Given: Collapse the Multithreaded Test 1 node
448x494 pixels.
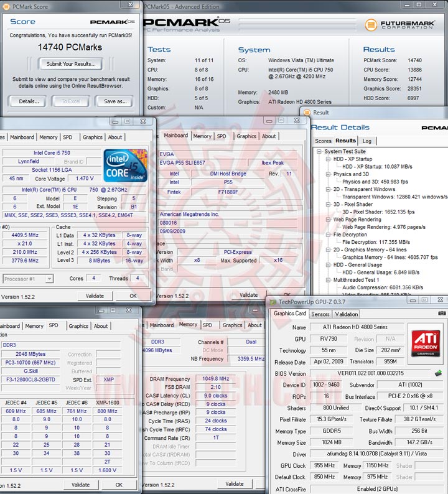Looking at the screenshot, I should 328,280.
